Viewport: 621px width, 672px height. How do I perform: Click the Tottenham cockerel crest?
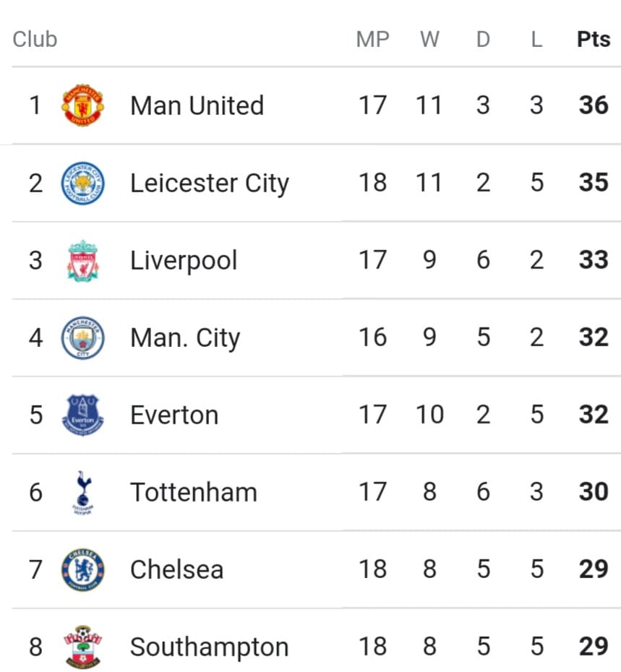pos(83,492)
